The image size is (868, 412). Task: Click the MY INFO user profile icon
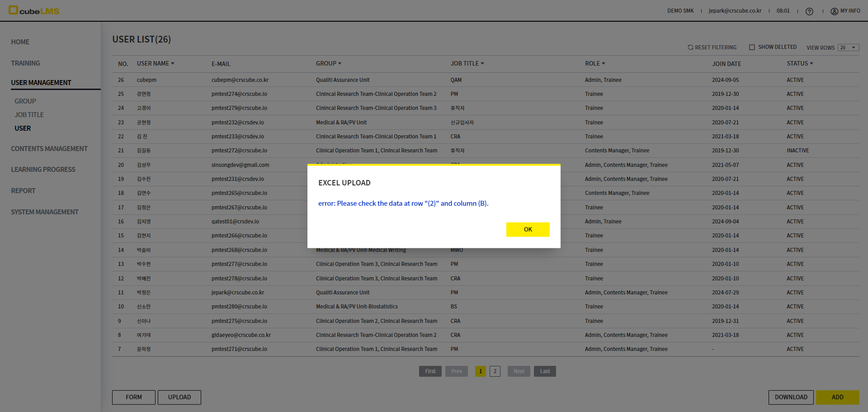coord(834,11)
